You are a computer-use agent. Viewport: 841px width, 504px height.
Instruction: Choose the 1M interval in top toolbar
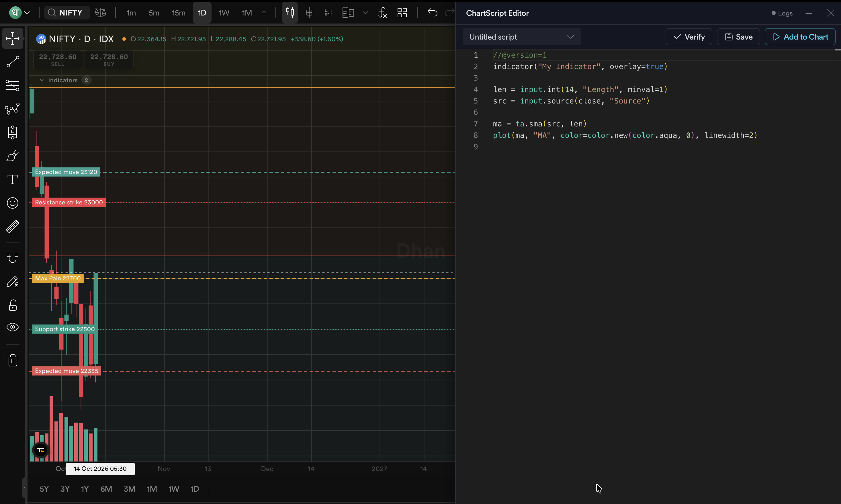[x=247, y=13]
